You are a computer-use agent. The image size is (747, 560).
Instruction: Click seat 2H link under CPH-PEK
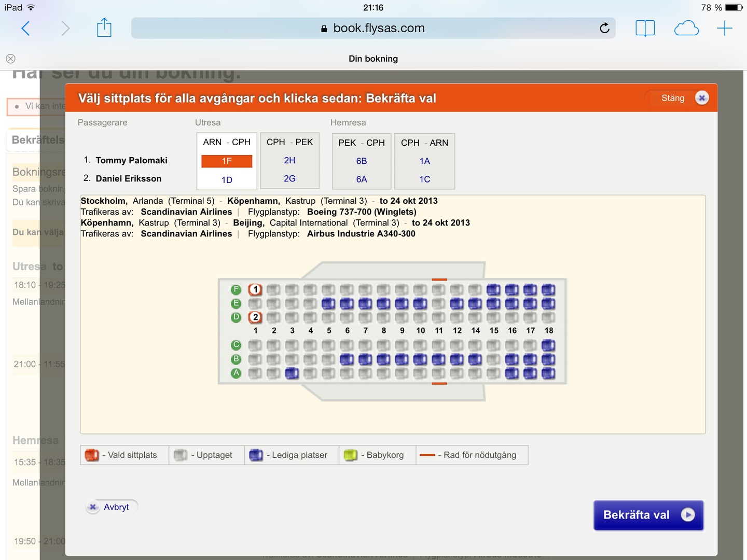pos(289,161)
